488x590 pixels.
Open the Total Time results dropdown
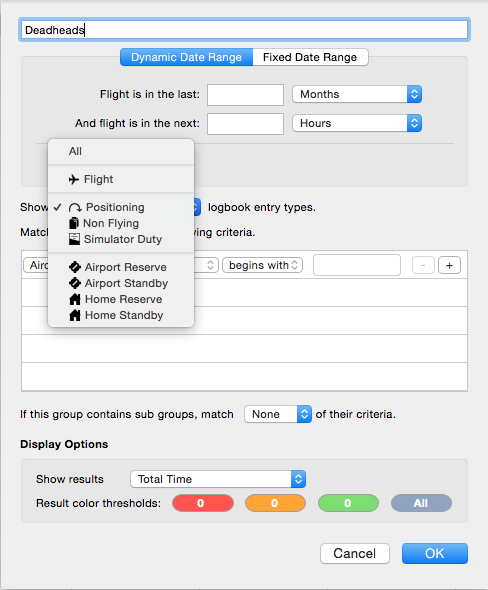click(218, 479)
